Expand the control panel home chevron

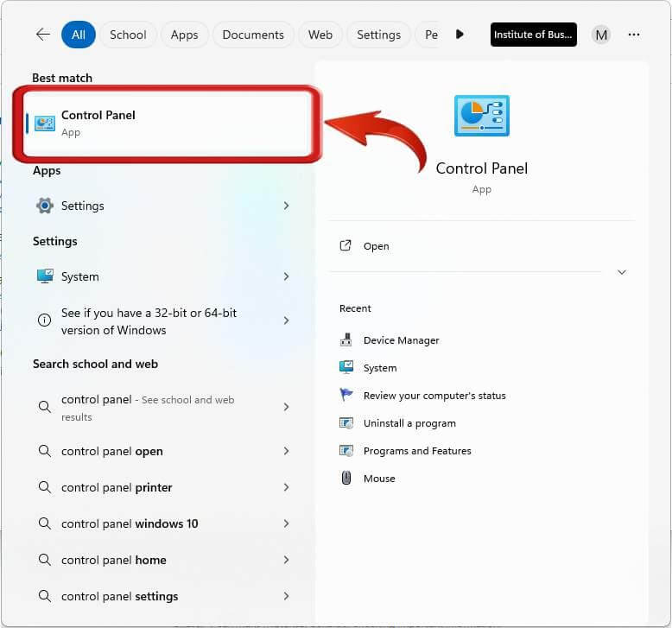[286, 560]
